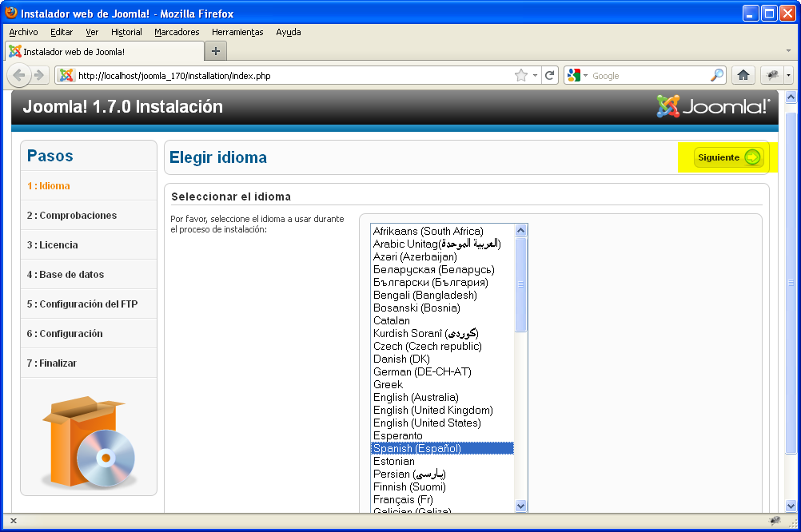
Task: Click the language list scroll-up arrow
Action: [520, 230]
